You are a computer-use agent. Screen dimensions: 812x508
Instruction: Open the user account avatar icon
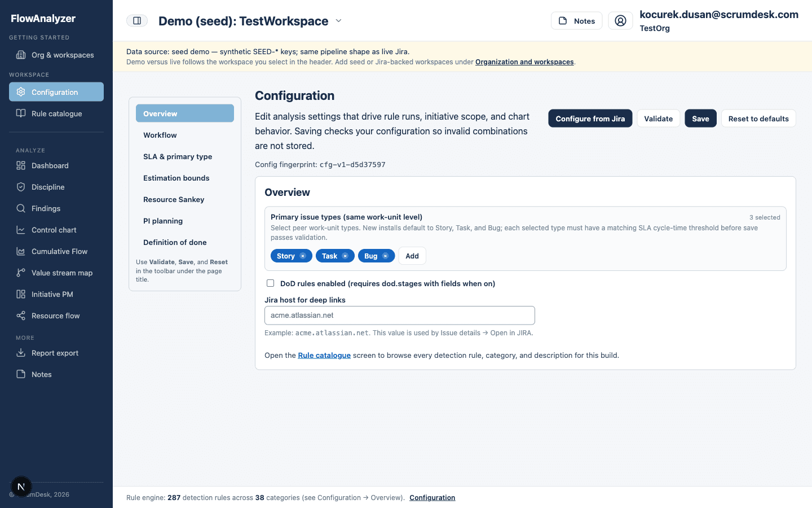(620, 21)
